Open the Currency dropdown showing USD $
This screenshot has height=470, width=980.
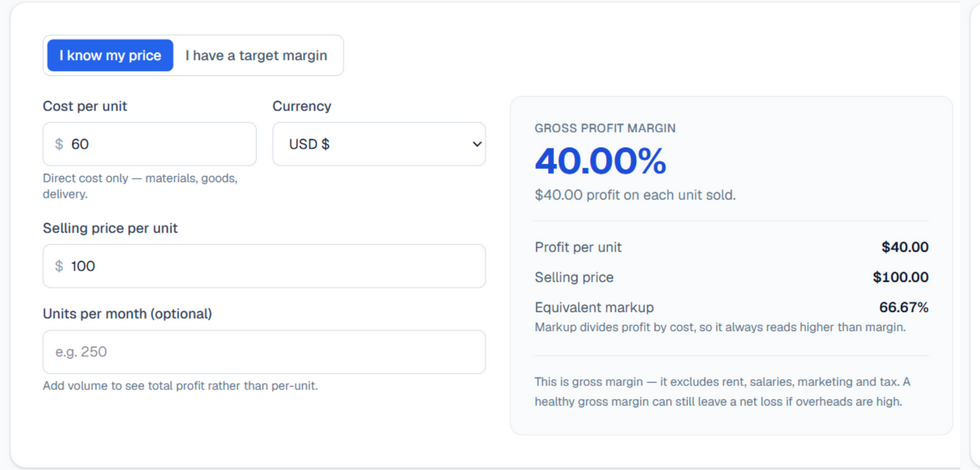[379, 144]
